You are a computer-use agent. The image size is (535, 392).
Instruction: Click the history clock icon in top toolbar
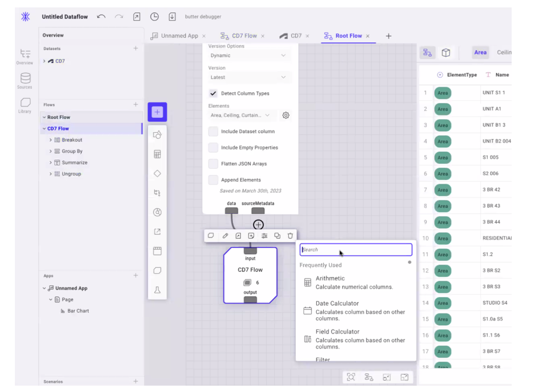click(x=154, y=16)
